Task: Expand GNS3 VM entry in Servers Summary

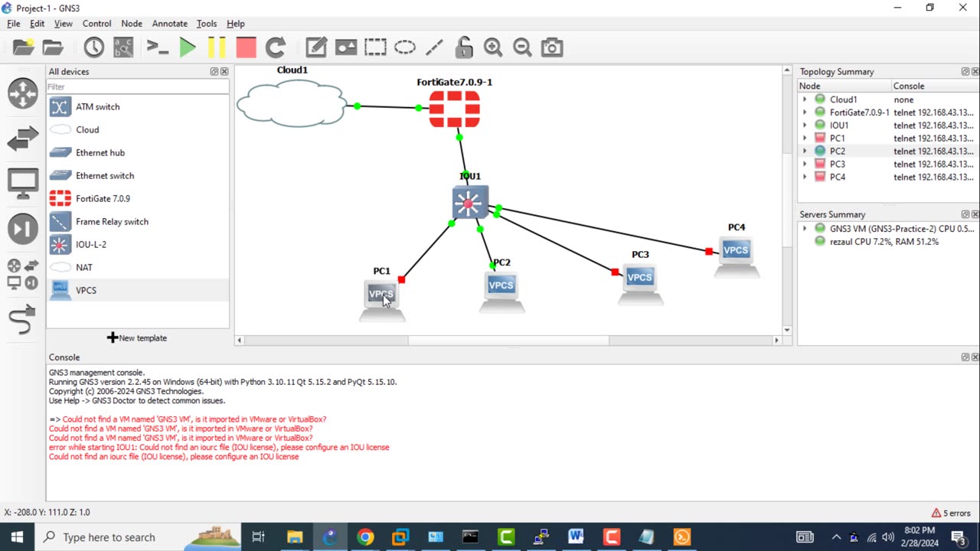Action: coord(805,228)
